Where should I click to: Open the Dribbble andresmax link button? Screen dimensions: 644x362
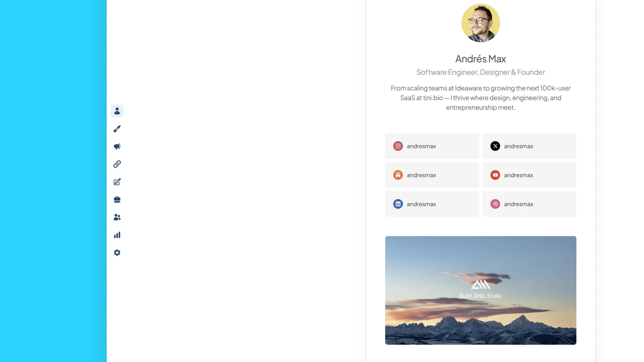[529, 204]
